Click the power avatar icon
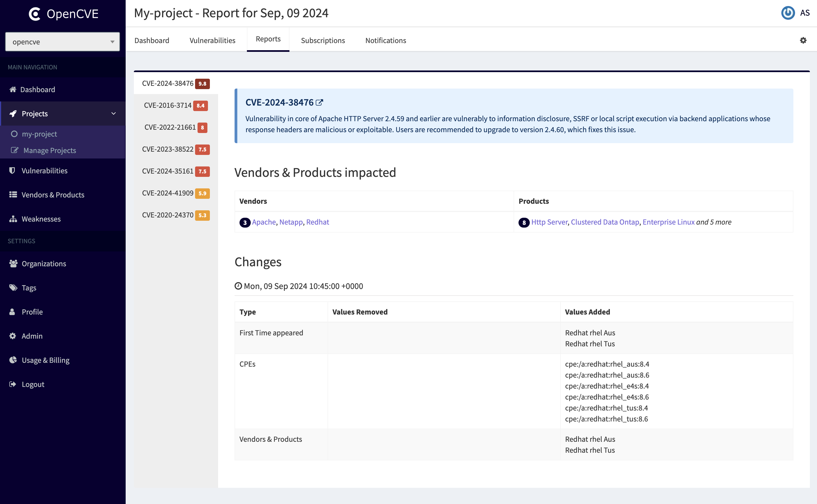 (x=788, y=13)
